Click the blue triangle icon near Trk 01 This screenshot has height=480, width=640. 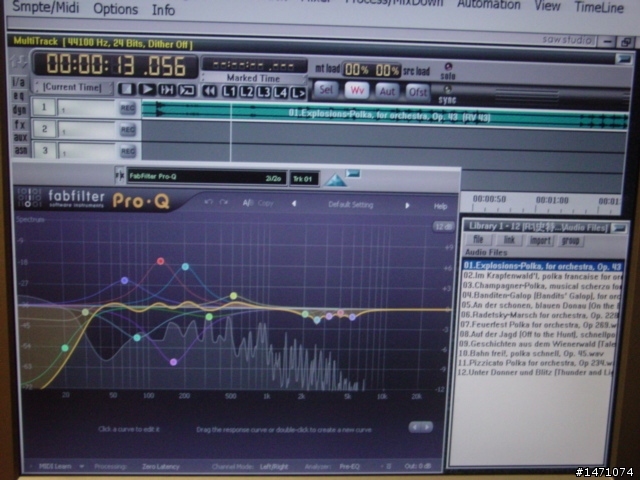(x=336, y=180)
